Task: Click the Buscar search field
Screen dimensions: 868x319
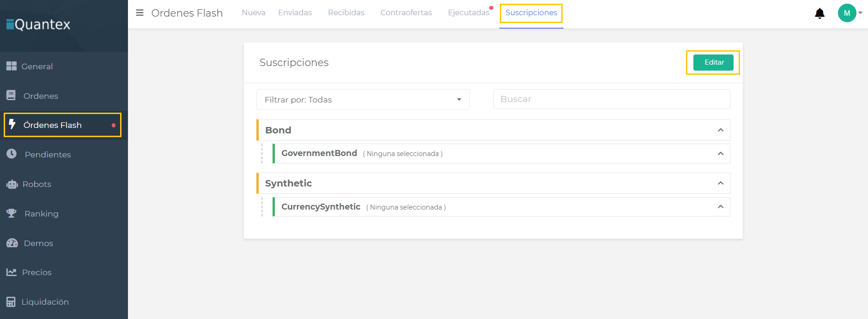Action: click(611, 99)
